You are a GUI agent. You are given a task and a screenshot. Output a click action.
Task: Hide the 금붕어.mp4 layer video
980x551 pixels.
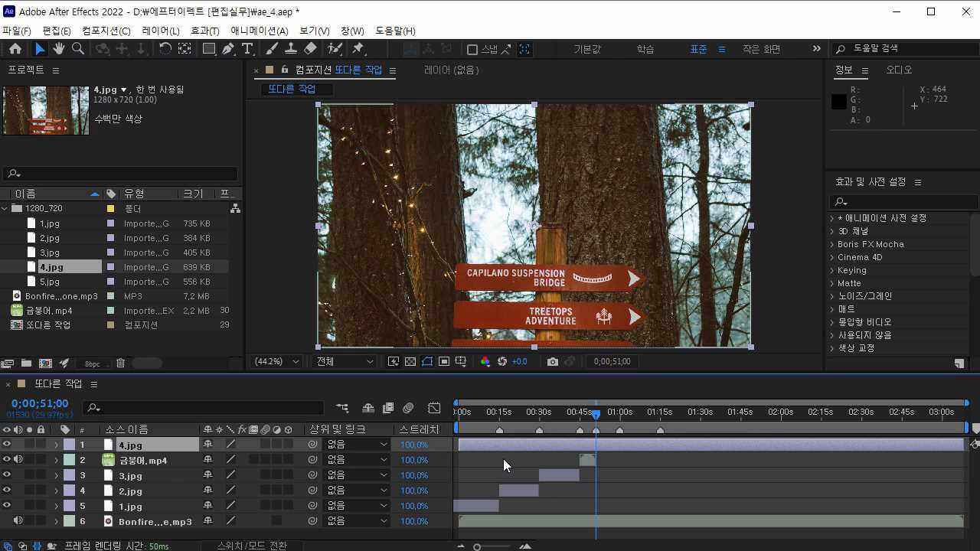(x=7, y=460)
